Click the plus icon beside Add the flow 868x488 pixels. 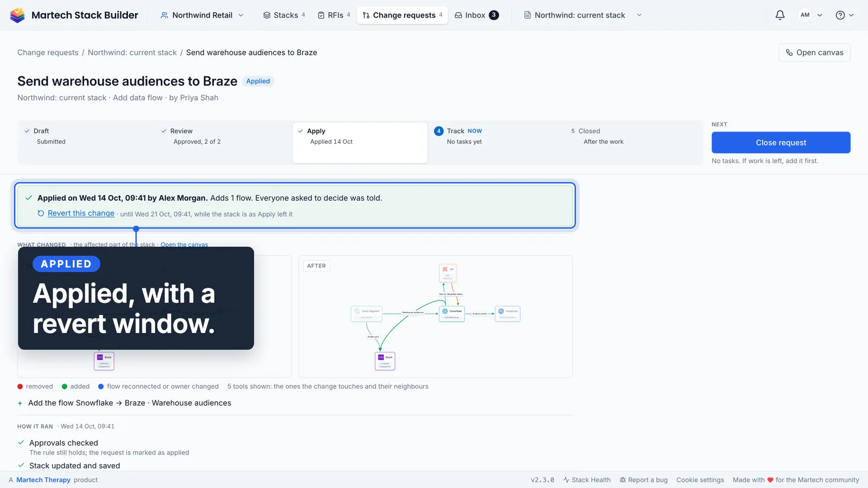[x=20, y=403]
